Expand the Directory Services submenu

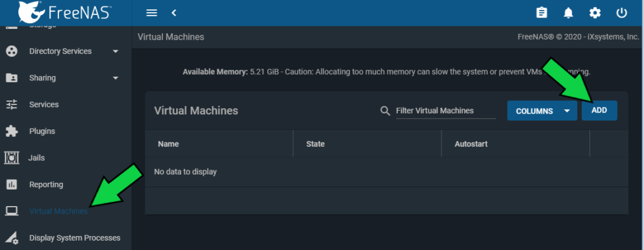tap(116, 52)
